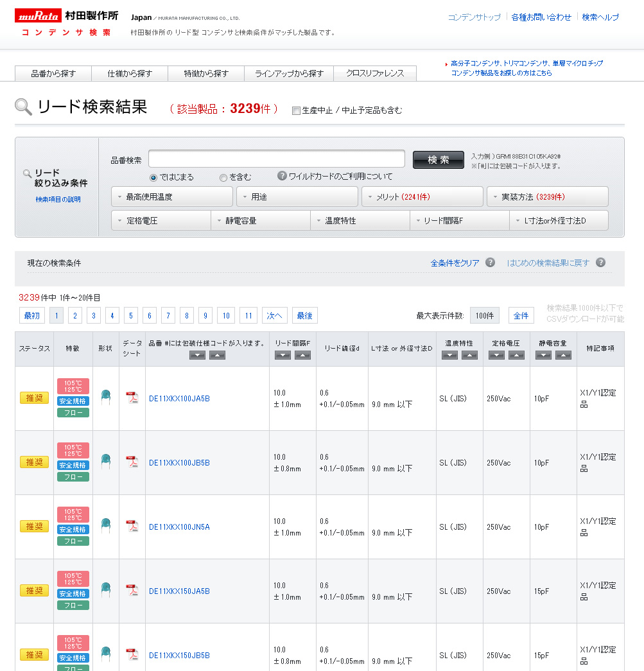Show all results with 全件 button
This screenshot has width=644, height=671.
pyautogui.click(x=521, y=315)
